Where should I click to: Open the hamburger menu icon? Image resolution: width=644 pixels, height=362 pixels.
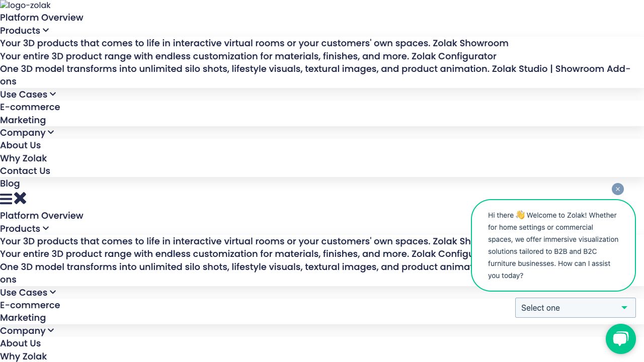pos(6,199)
